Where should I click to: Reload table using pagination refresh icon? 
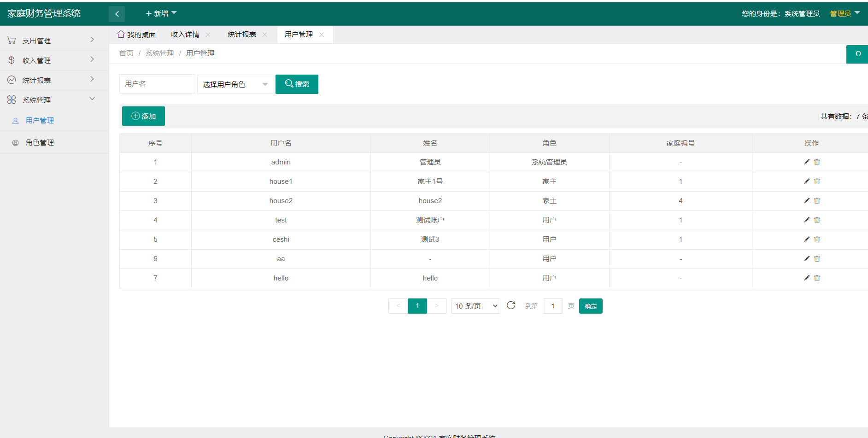pos(511,305)
